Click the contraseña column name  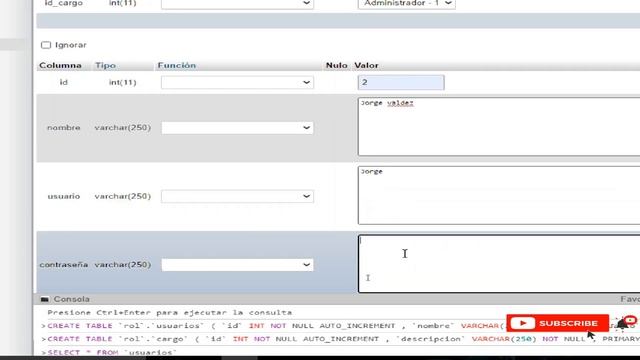[x=64, y=265]
